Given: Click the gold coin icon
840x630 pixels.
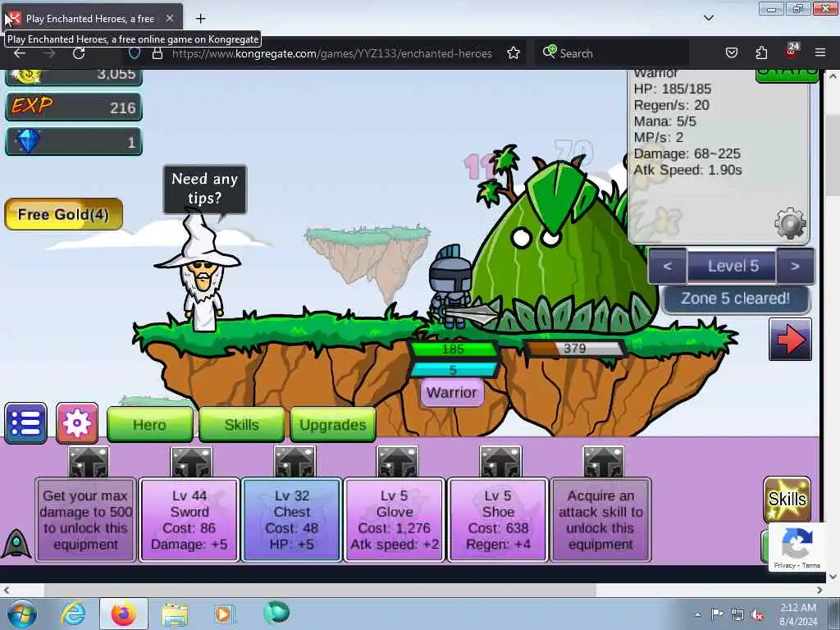Looking at the screenshot, I should (x=28, y=75).
